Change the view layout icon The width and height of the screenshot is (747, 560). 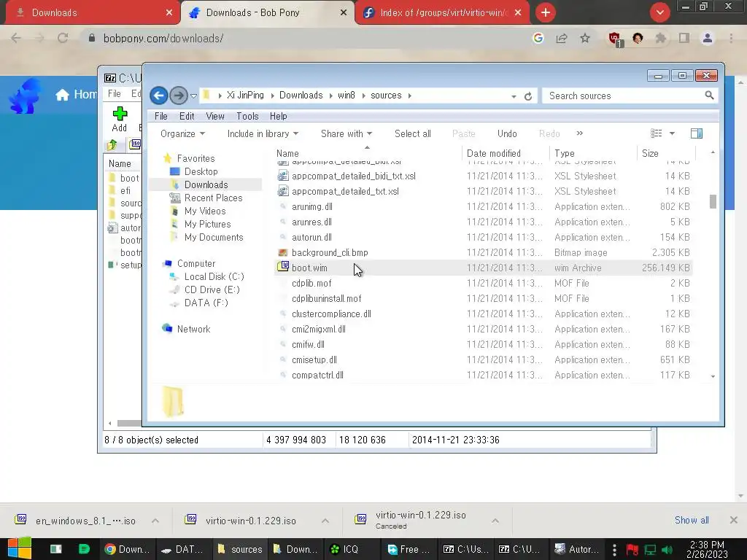(x=657, y=133)
